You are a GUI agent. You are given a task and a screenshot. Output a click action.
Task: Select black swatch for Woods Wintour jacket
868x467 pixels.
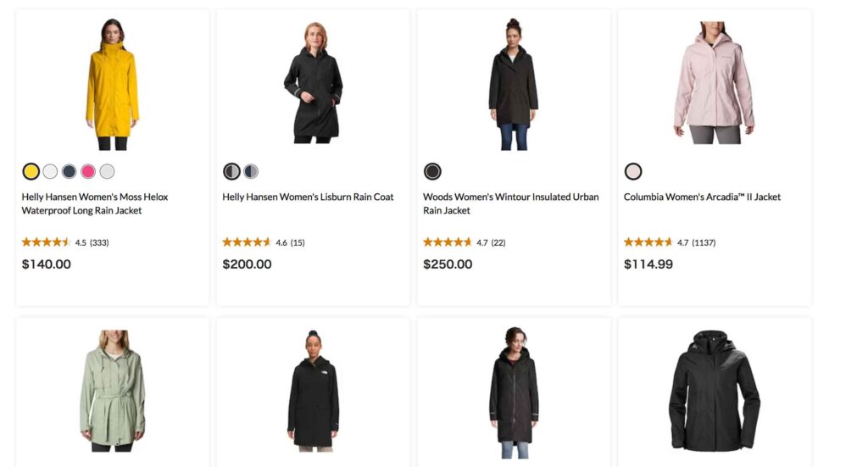click(x=432, y=171)
